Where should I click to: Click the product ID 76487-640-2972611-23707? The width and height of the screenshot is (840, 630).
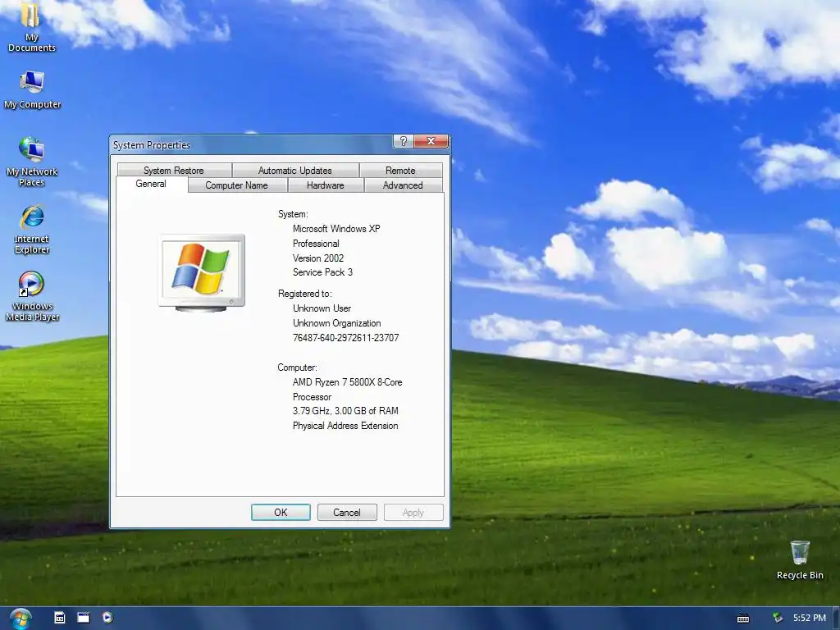pyautogui.click(x=345, y=338)
